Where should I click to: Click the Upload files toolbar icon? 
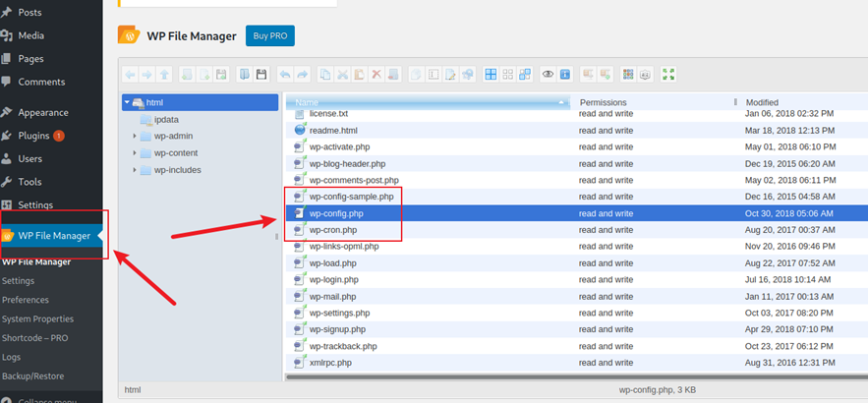click(221, 74)
